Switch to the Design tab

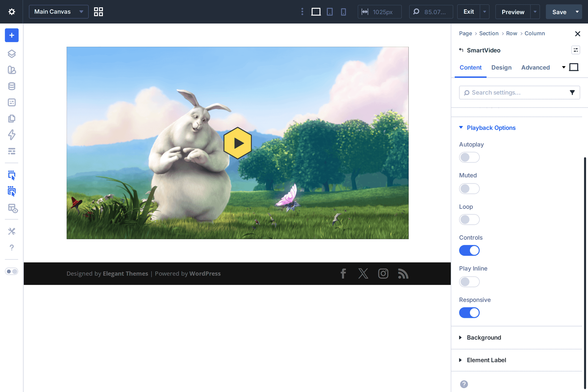point(501,67)
